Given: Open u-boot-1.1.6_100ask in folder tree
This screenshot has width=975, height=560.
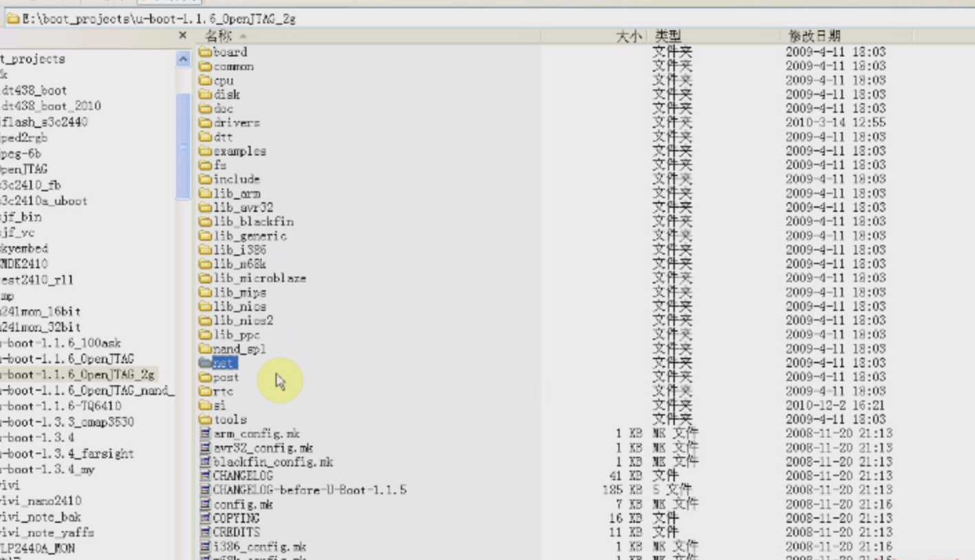Looking at the screenshot, I should [x=61, y=343].
